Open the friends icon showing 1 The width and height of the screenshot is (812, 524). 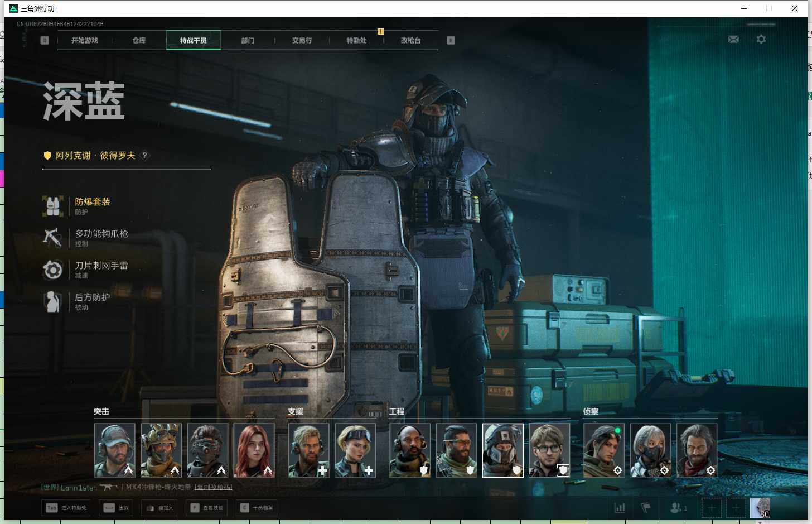[x=678, y=508]
